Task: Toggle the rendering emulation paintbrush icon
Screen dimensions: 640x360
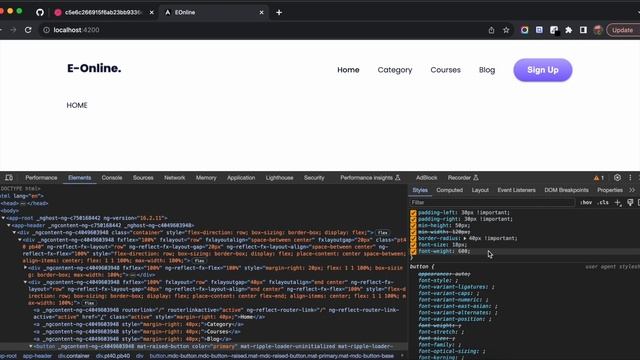Action: [630, 202]
